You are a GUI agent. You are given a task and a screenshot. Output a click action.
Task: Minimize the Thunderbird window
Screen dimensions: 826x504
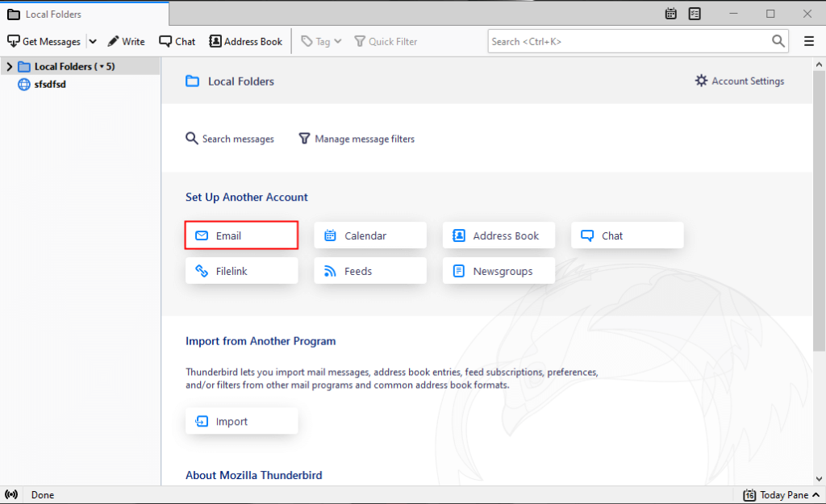[733, 14]
